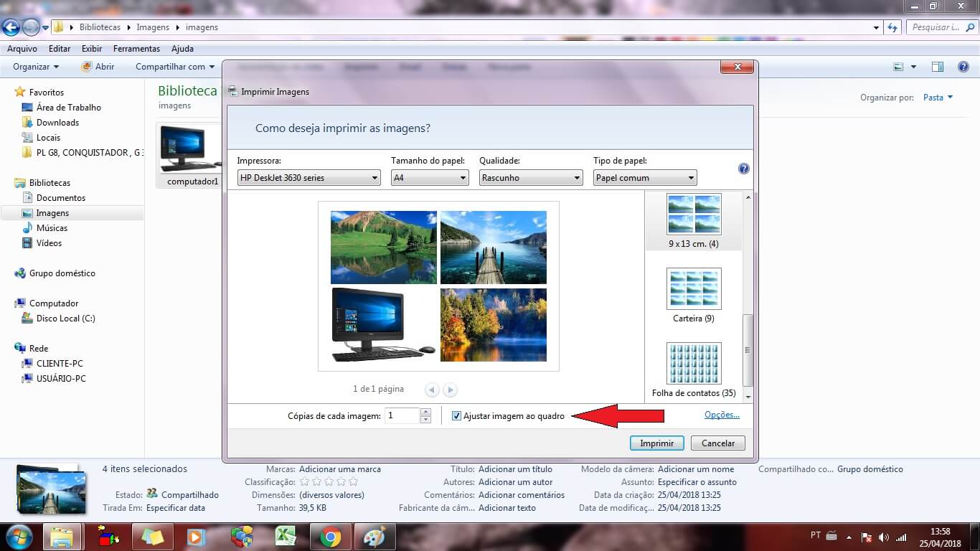Uncheck Ajustar imagem ao quadro
Screen dimensions: 980x551
point(456,416)
